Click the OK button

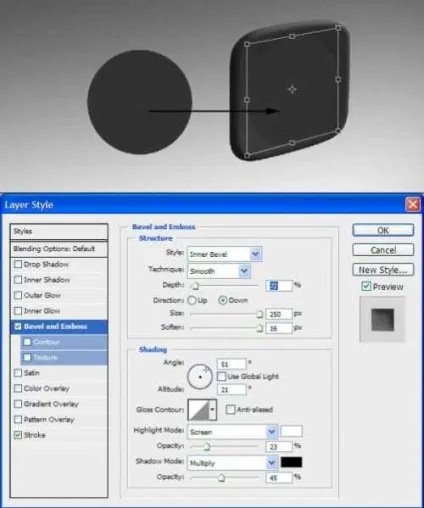(383, 230)
